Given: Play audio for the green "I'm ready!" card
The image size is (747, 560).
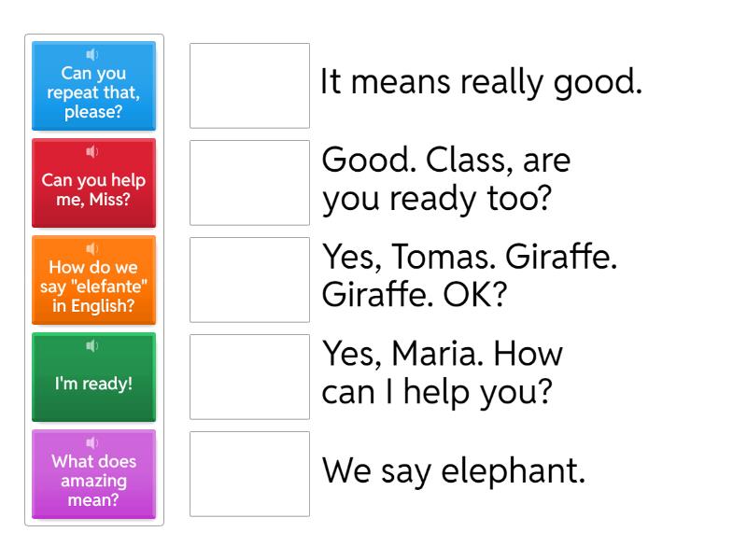Looking at the screenshot, I should click(92, 345).
